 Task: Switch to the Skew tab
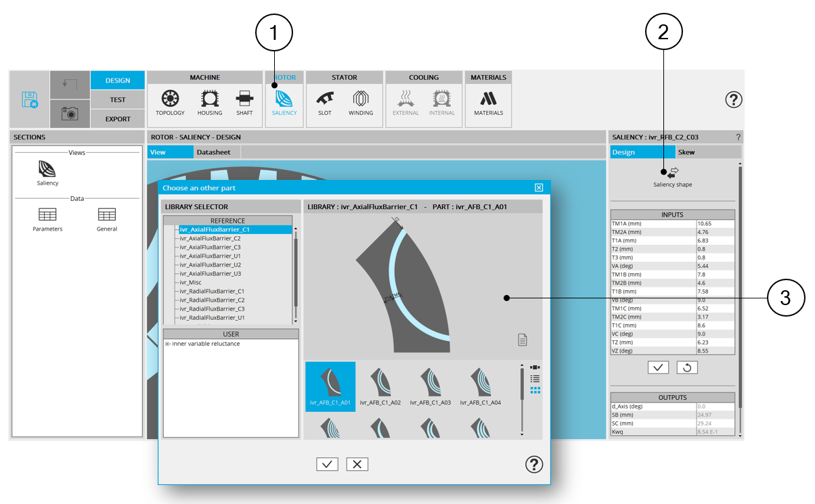(686, 152)
